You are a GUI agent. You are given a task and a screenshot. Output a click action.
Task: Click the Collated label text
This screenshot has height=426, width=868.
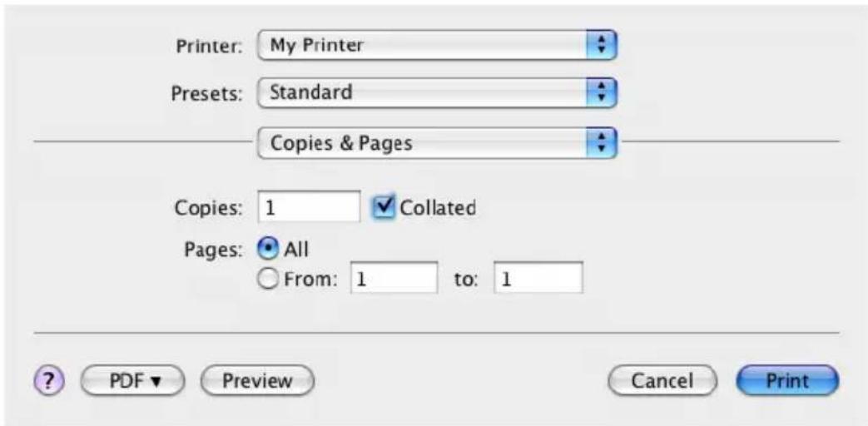(438, 207)
